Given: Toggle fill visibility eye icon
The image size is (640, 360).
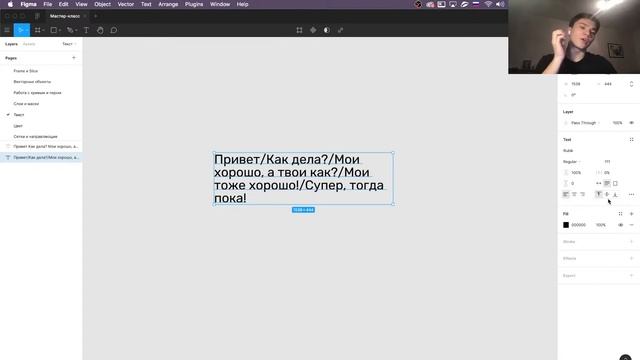Looking at the screenshot, I should (620, 225).
